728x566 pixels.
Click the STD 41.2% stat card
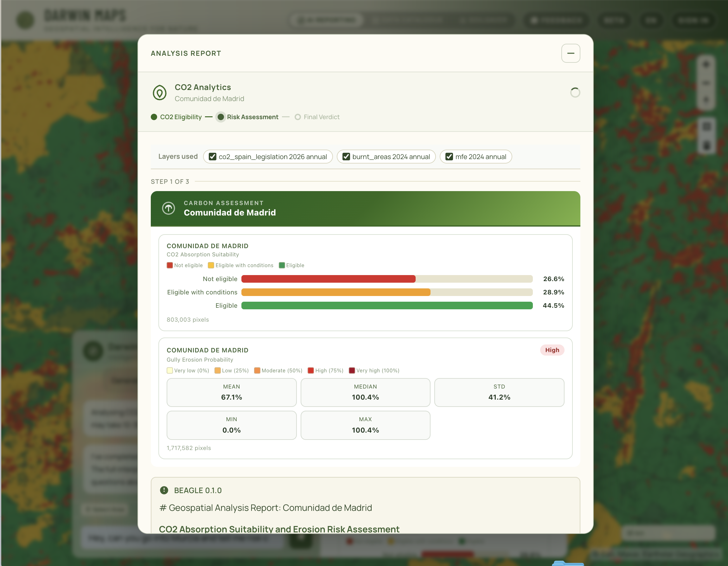pyautogui.click(x=499, y=393)
